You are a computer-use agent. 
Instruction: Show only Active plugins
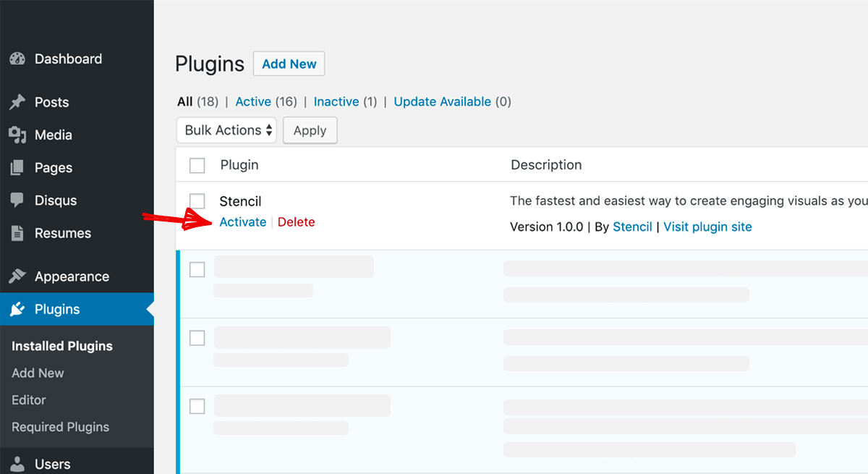[x=253, y=102]
